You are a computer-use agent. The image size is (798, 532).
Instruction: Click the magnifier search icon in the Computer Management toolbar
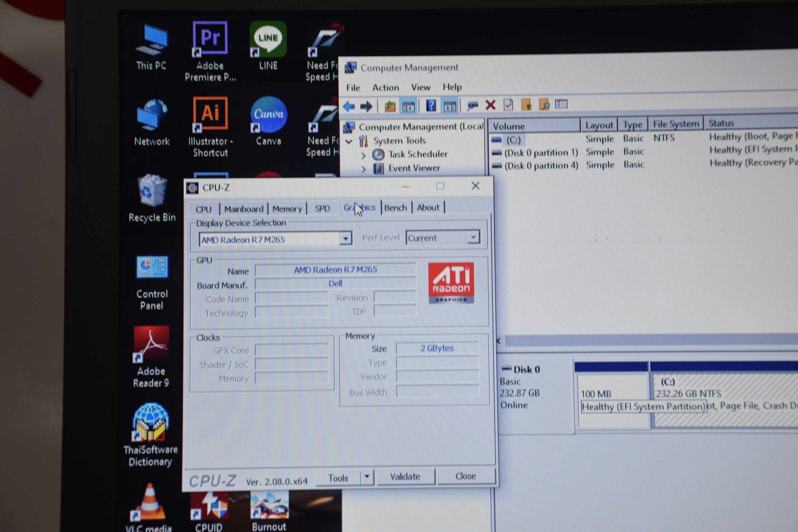(544, 104)
